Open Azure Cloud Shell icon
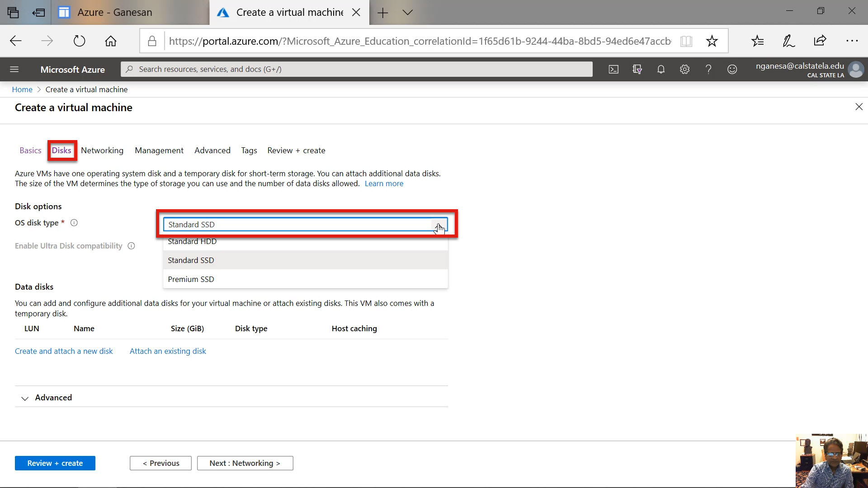The height and width of the screenshot is (488, 868). pyautogui.click(x=613, y=69)
